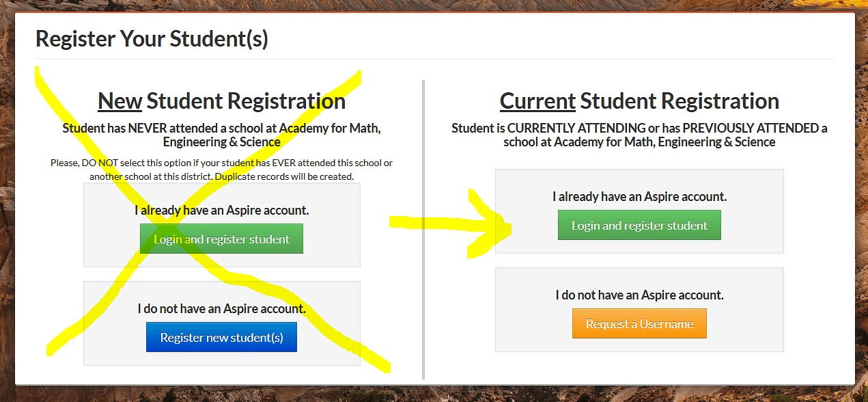The height and width of the screenshot is (402, 868).
Task: Click the Please, DO NOT select this option warning
Action: [222, 170]
